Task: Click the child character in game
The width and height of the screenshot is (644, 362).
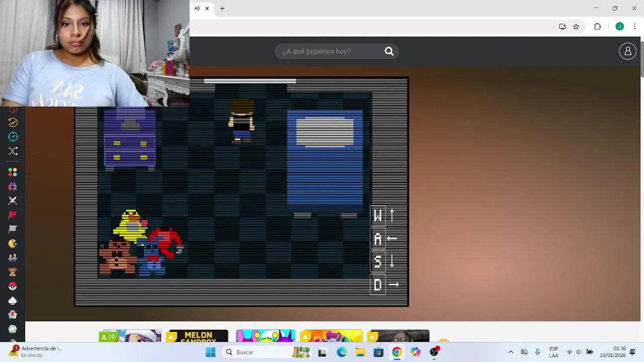Action: 242,121
